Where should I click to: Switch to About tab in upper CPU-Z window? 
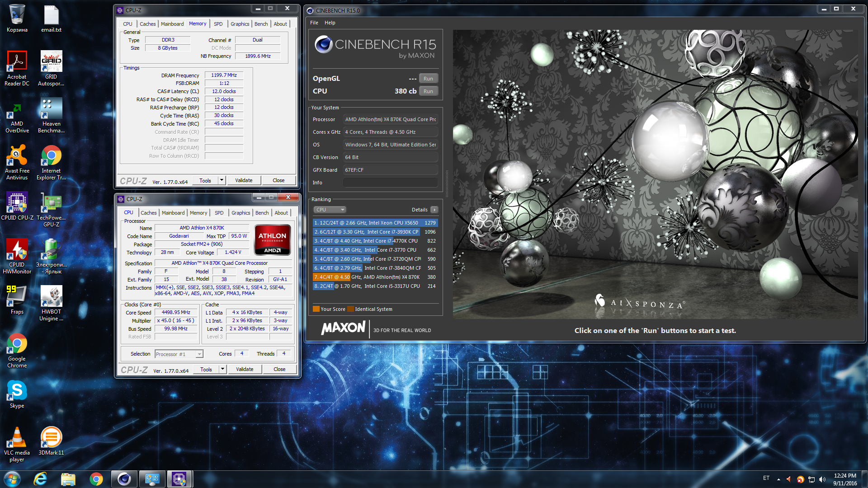(x=280, y=24)
